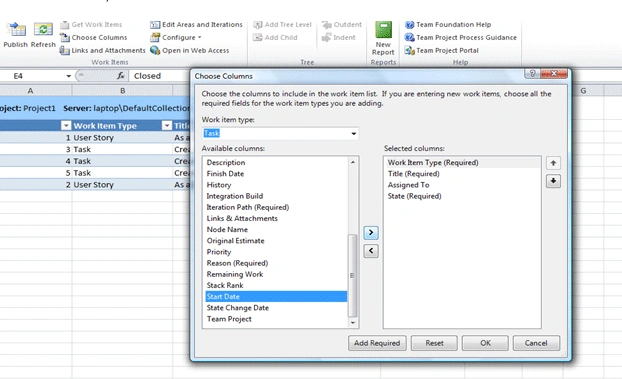622x379 pixels.
Task: Open Team Project Portal
Action: [442, 50]
